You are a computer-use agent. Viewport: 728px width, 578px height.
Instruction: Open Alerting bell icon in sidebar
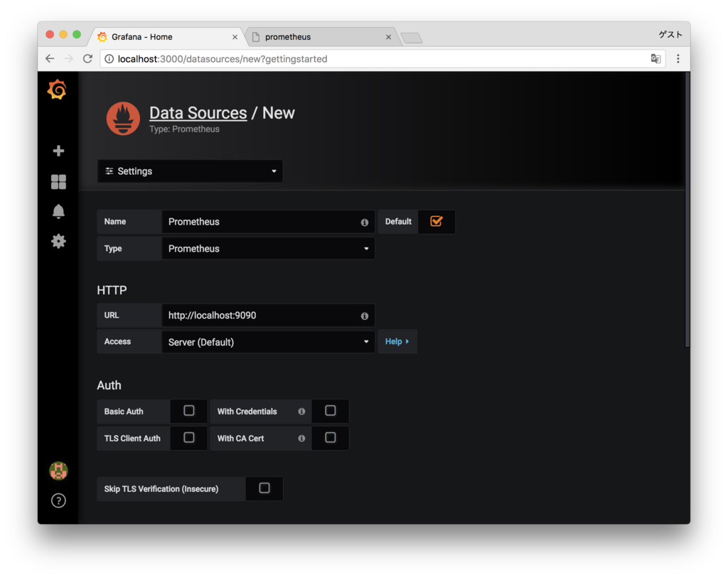click(x=58, y=211)
